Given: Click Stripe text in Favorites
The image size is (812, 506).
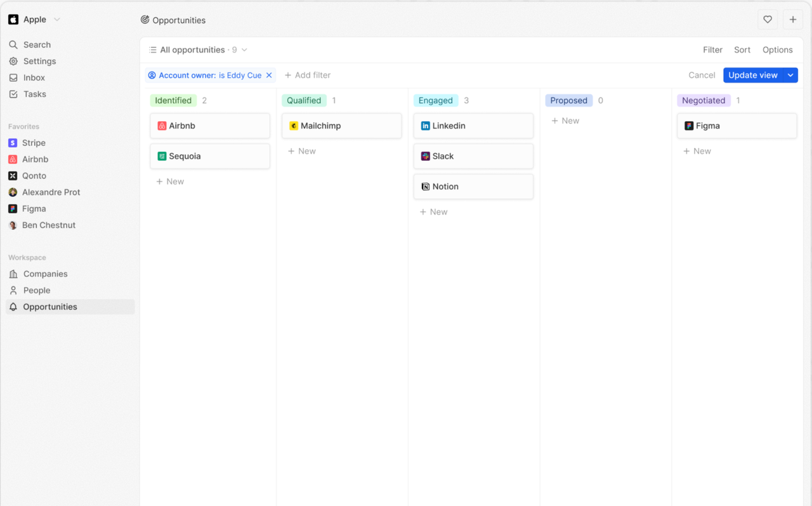Looking at the screenshot, I should [34, 143].
